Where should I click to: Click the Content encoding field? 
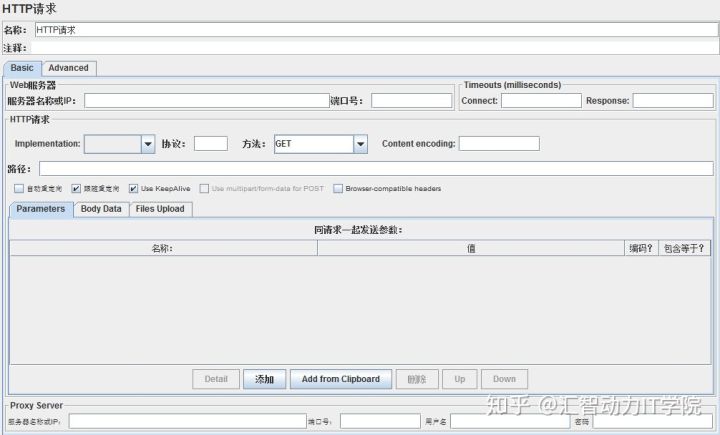[x=498, y=144]
